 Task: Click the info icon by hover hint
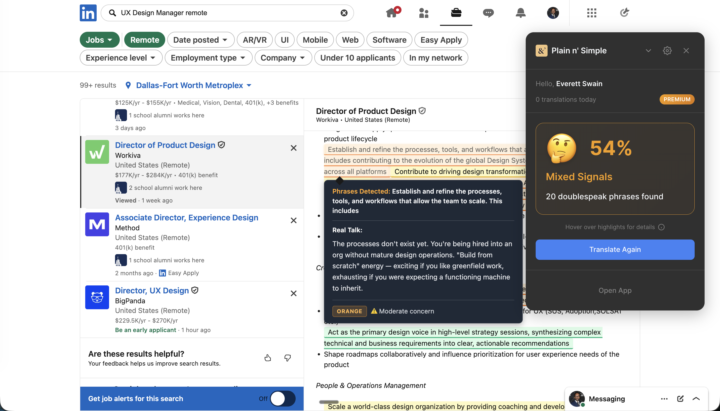click(x=661, y=227)
